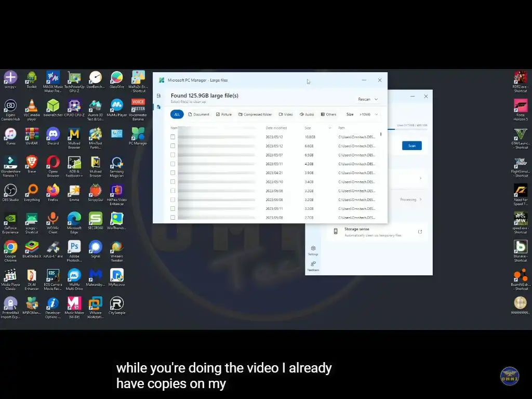Image resolution: width=532 pixels, height=399 pixels.
Task: Launch BlueStacks X from the desktop
Action: 32,249
